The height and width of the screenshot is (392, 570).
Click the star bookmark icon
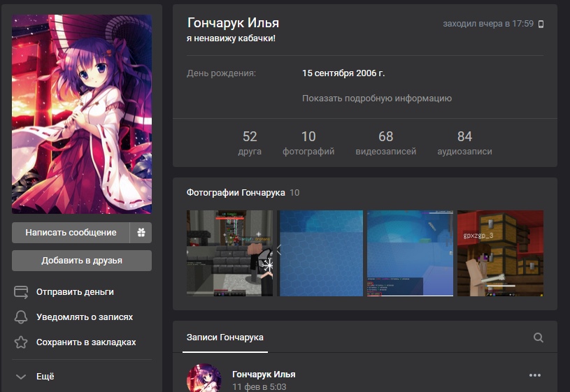coord(22,342)
